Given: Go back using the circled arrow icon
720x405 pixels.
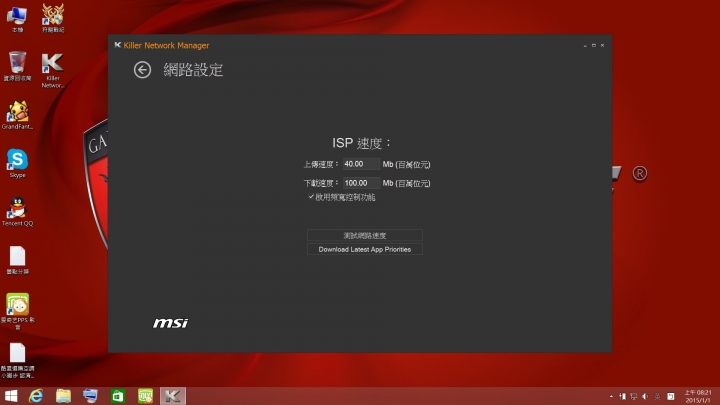Looking at the screenshot, I should click(142, 70).
